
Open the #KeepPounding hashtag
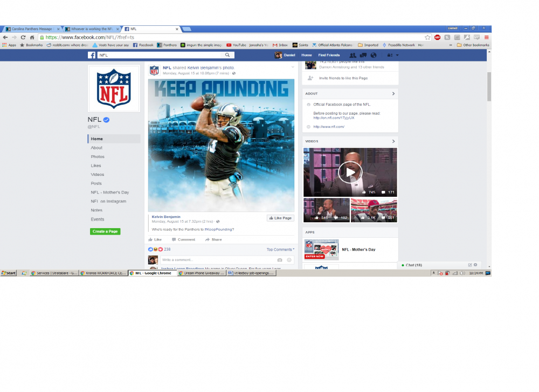(219, 229)
